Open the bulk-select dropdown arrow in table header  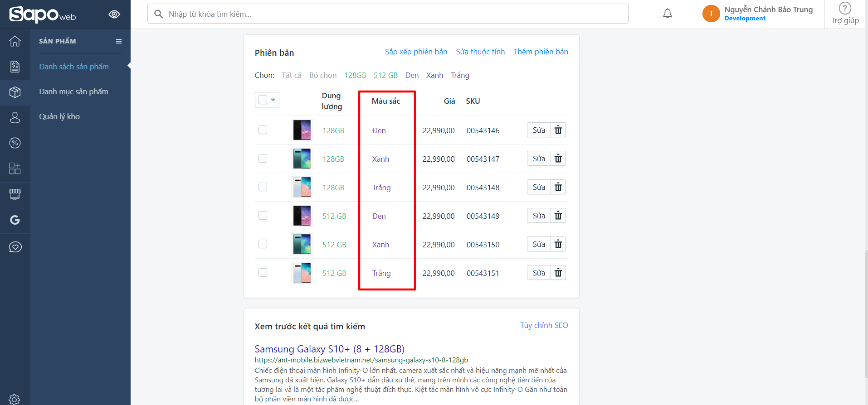pyautogui.click(x=273, y=100)
